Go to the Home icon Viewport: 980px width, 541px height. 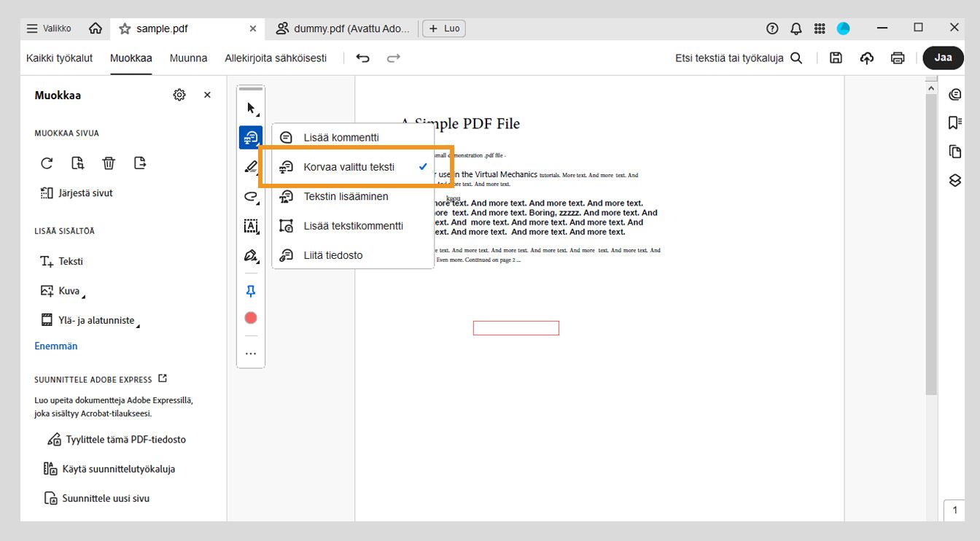(96, 28)
